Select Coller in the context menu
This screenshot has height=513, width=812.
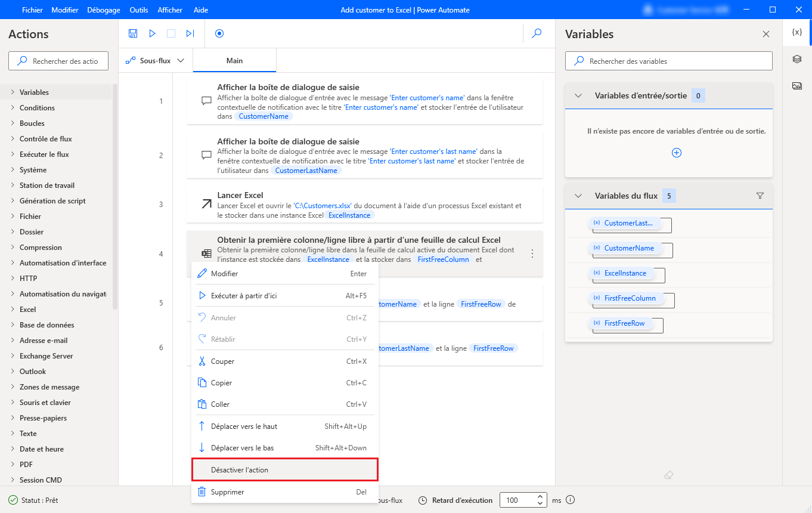(285, 404)
